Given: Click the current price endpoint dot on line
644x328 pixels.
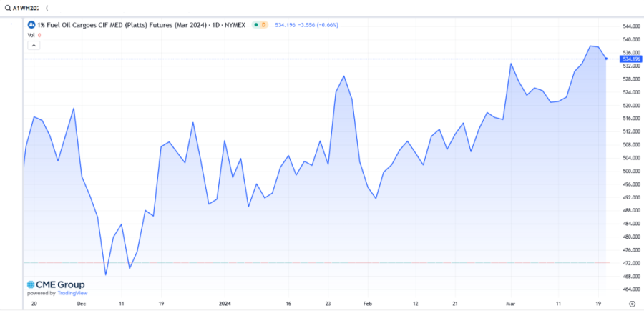Looking at the screenshot, I should pyautogui.click(x=606, y=59).
